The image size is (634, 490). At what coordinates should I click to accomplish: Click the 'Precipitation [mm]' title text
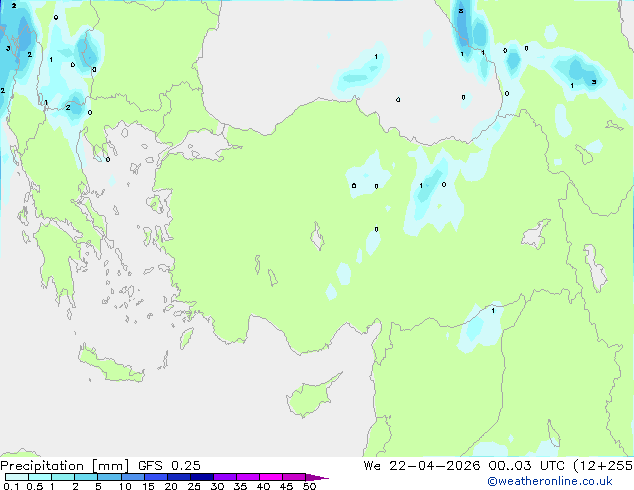pyautogui.click(x=65, y=466)
